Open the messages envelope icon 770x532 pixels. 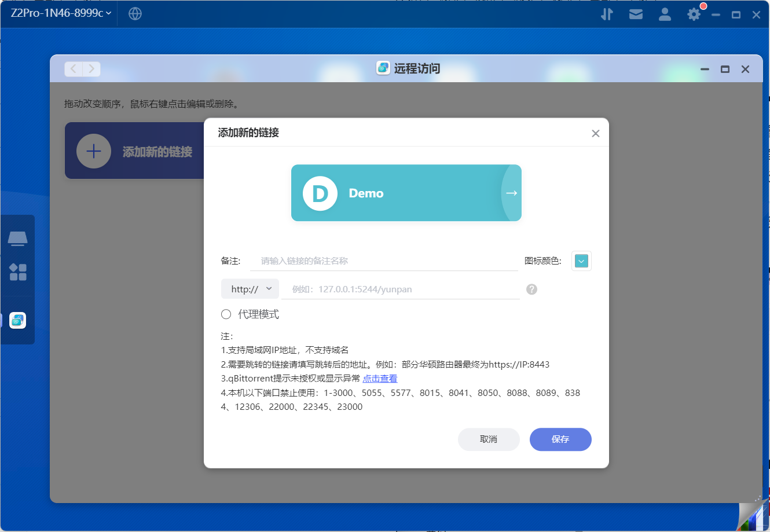pos(636,14)
